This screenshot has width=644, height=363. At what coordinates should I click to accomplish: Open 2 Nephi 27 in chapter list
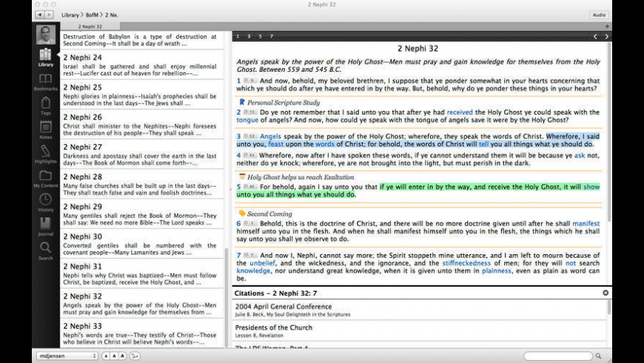[141, 155]
